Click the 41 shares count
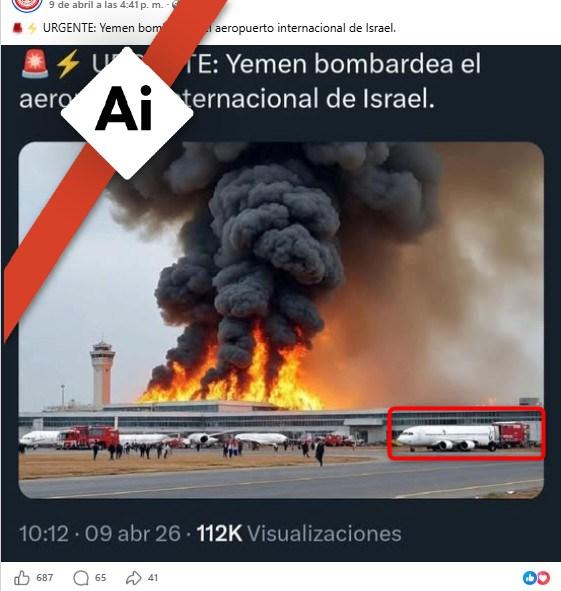 (153, 577)
